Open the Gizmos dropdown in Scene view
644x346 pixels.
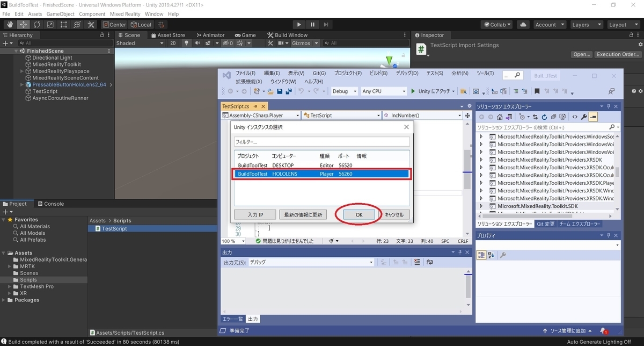(x=305, y=43)
